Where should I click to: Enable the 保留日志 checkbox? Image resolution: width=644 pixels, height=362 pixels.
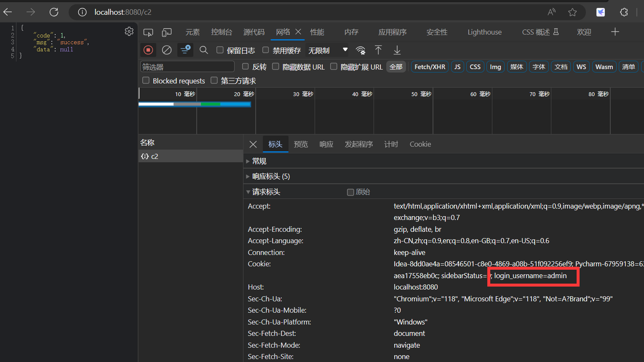[220, 50]
